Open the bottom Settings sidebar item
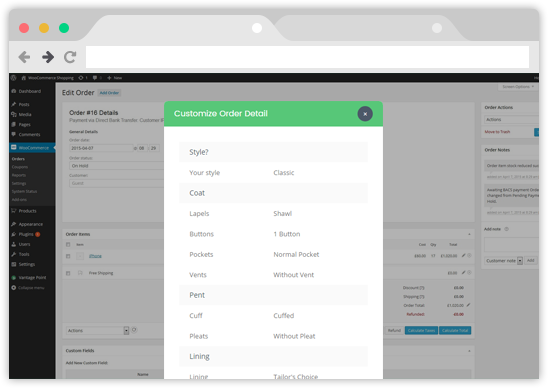Screen dimensions: 548x388 coord(24,264)
